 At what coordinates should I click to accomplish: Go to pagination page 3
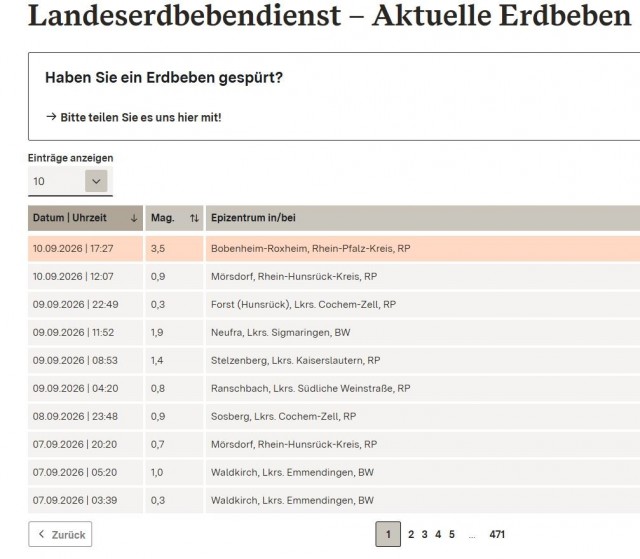pos(424,535)
